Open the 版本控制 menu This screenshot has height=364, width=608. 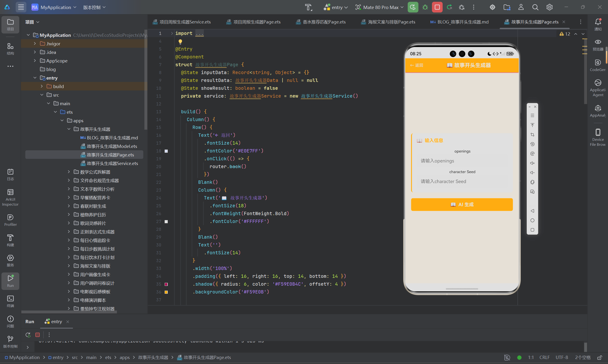[x=95, y=7]
